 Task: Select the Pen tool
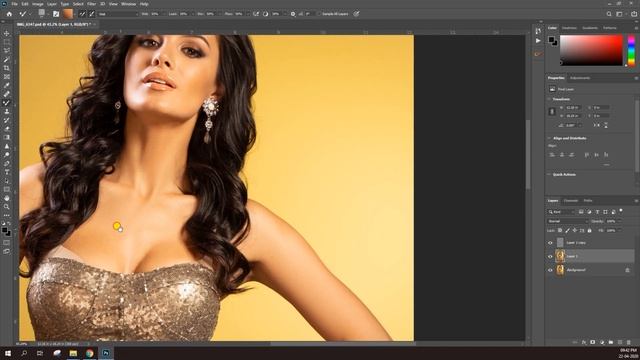point(7,163)
